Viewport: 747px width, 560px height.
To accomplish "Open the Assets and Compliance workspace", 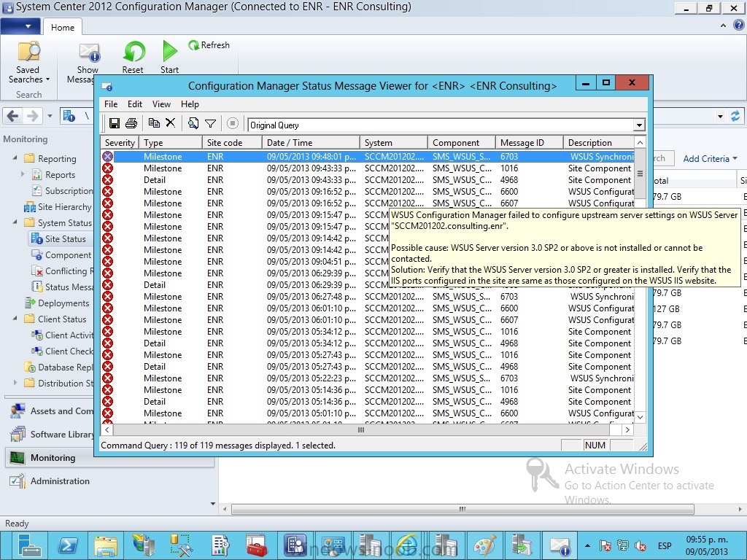I will tap(53, 411).
